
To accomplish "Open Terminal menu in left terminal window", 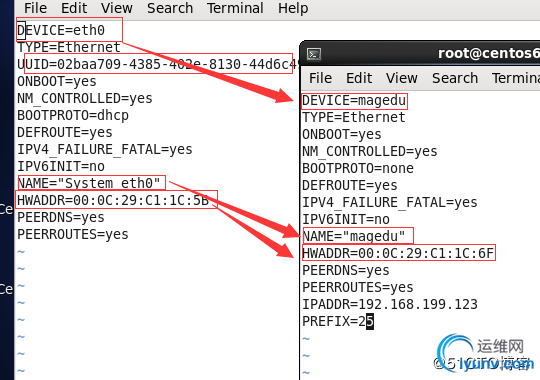I will click(x=235, y=8).
